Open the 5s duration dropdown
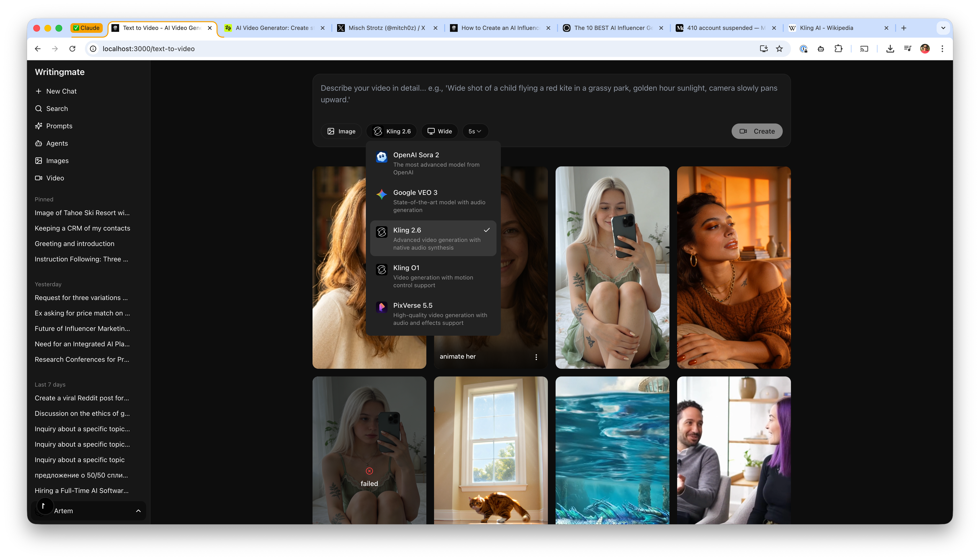This screenshot has width=980, height=560. [475, 131]
